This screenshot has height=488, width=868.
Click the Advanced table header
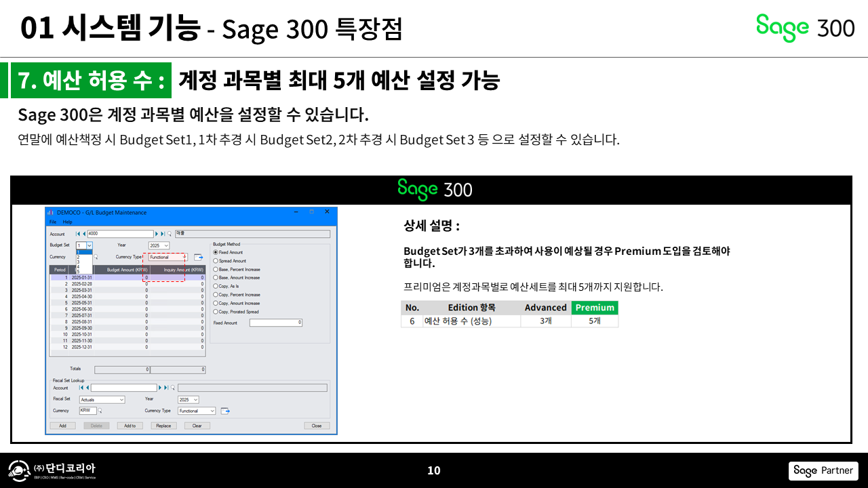[x=545, y=308]
